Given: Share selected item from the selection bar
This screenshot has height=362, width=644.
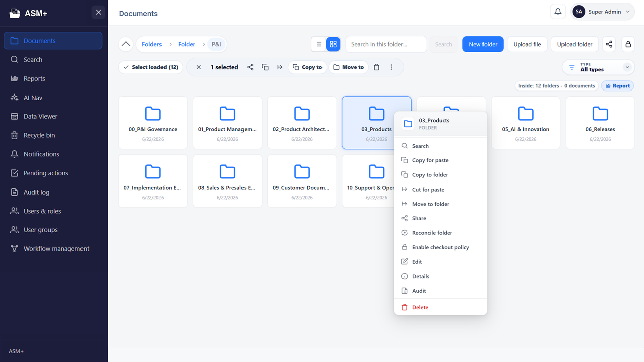Looking at the screenshot, I should 250,67.
